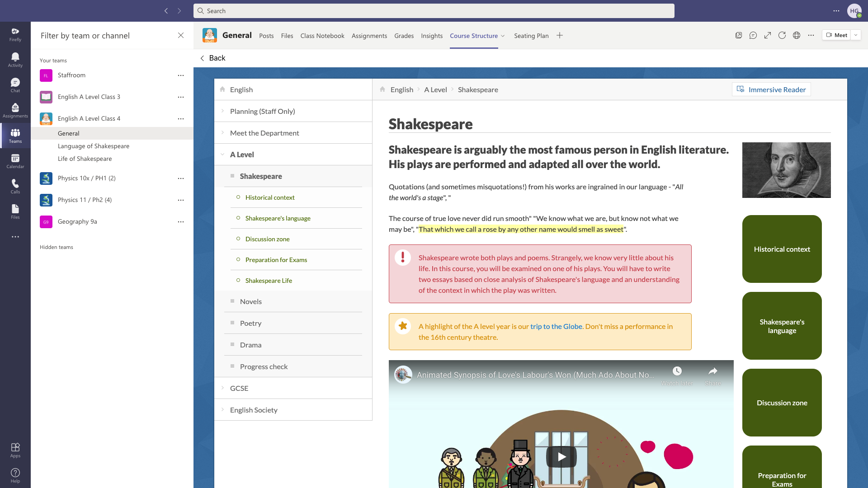Open conversation bubble icon in tab header

point(753,35)
